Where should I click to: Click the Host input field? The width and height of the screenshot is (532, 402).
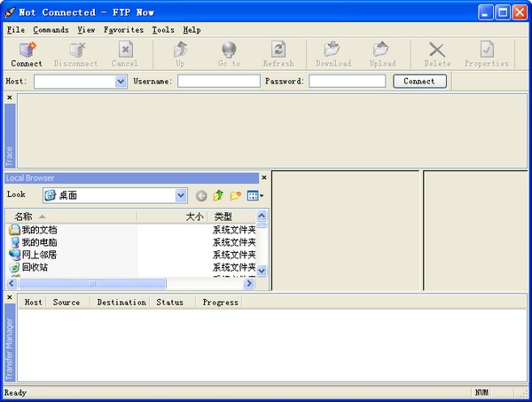[x=74, y=82]
